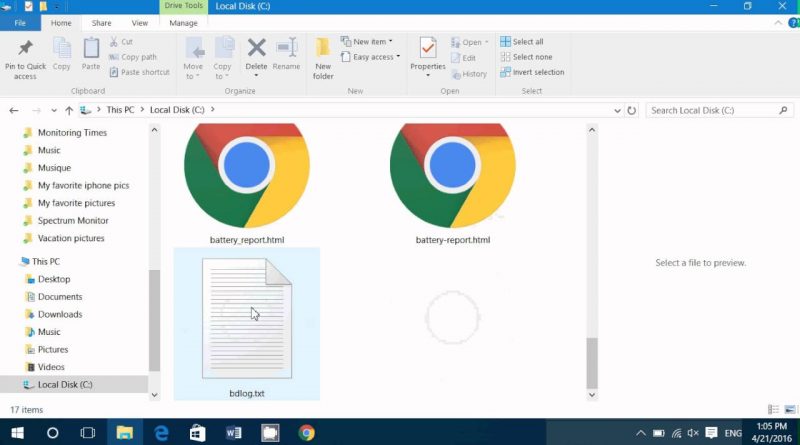
Task: Click the Rename icon
Action: tap(286, 48)
